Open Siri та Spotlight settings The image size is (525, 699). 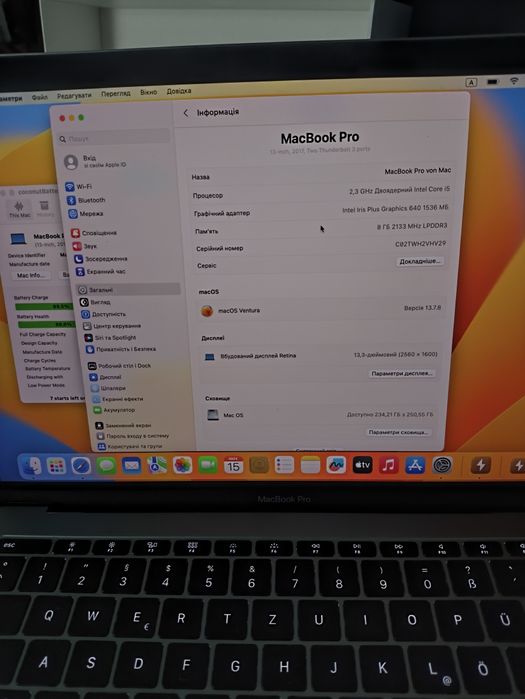[x=111, y=337]
